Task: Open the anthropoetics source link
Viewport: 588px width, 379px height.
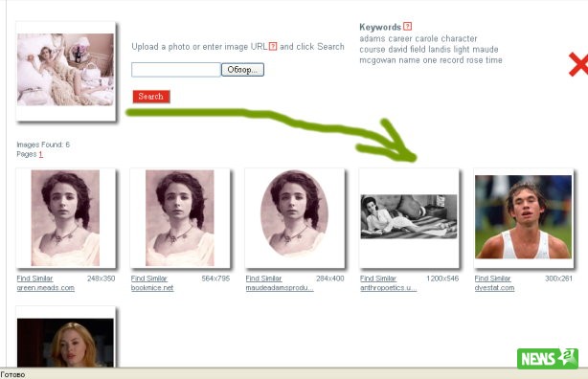Action: point(388,288)
